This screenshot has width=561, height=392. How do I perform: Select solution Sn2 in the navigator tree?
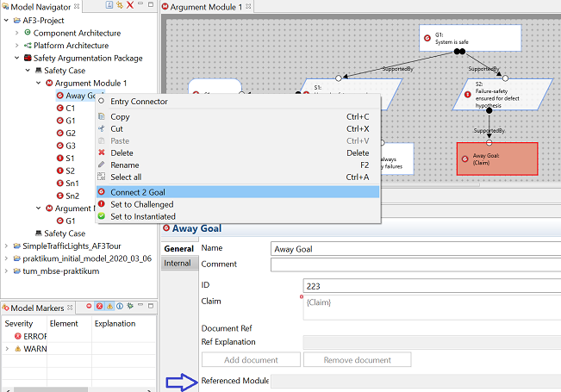click(x=72, y=196)
